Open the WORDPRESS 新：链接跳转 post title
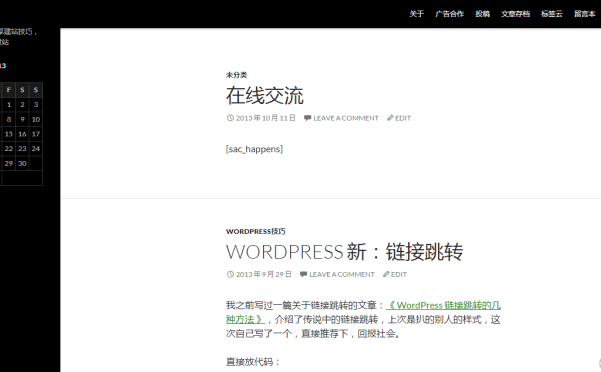 [x=344, y=252]
